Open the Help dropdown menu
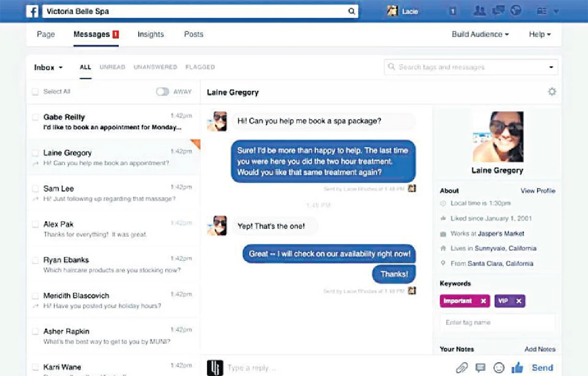 point(540,34)
